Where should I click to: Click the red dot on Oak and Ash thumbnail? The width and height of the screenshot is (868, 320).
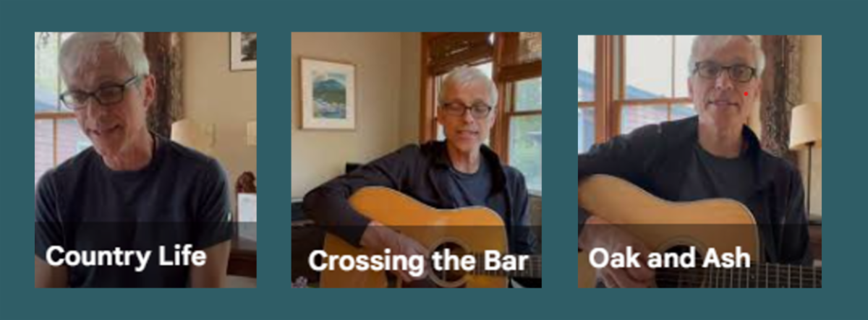click(x=746, y=94)
